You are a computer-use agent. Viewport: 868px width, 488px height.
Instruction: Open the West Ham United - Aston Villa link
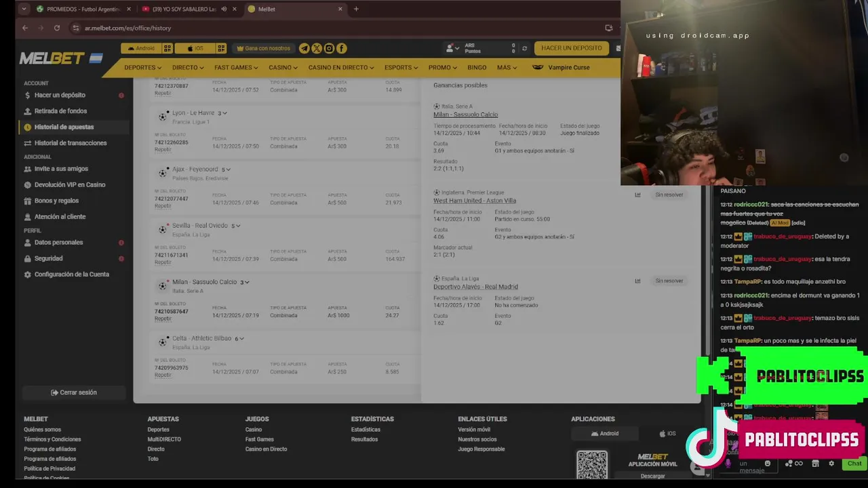475,201
